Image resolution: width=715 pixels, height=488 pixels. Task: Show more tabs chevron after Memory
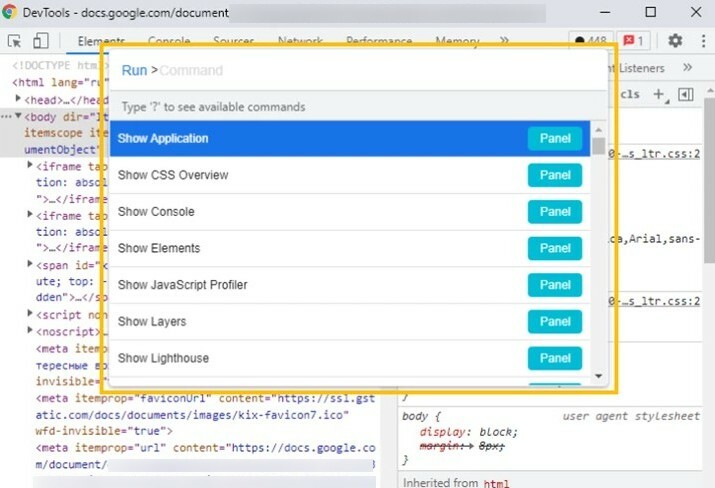pos(504,41)
